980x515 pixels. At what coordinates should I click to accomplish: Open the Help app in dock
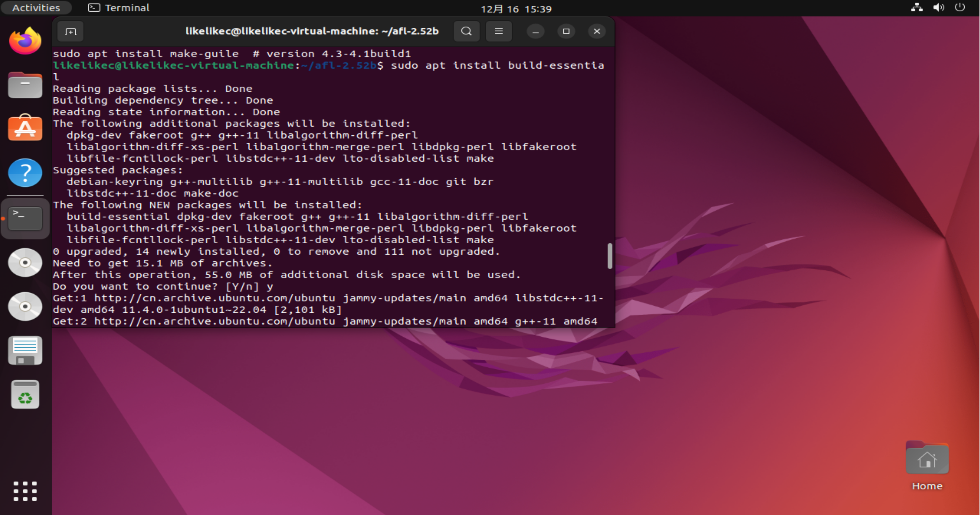click(25, 173)
